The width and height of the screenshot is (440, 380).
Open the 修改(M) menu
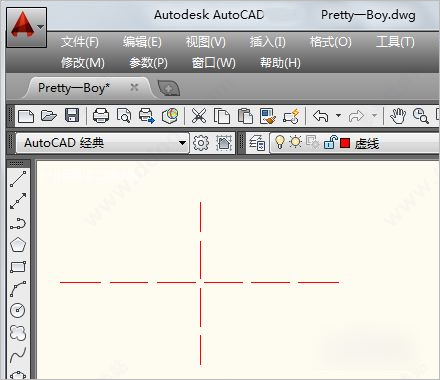[83, 63]
